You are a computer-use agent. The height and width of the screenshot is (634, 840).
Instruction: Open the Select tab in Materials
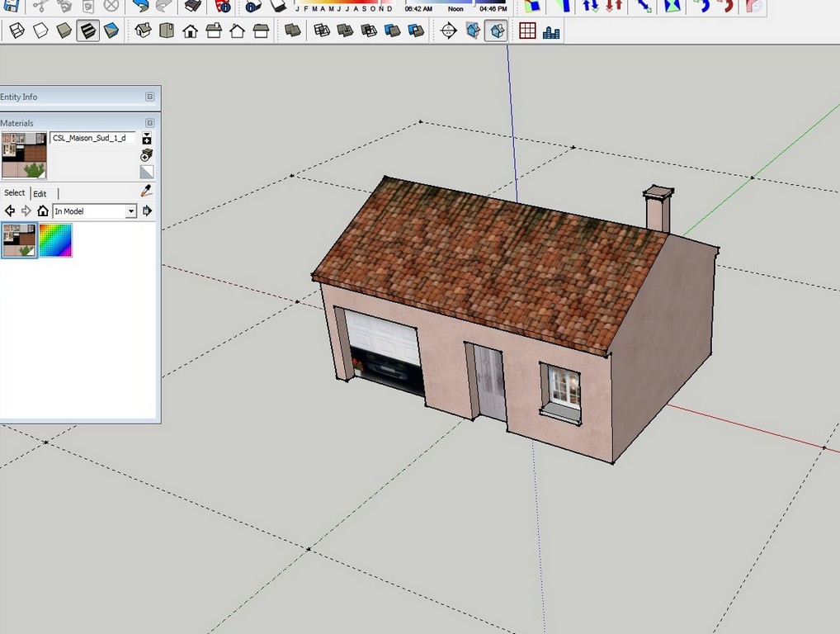(x=15, y=192)
